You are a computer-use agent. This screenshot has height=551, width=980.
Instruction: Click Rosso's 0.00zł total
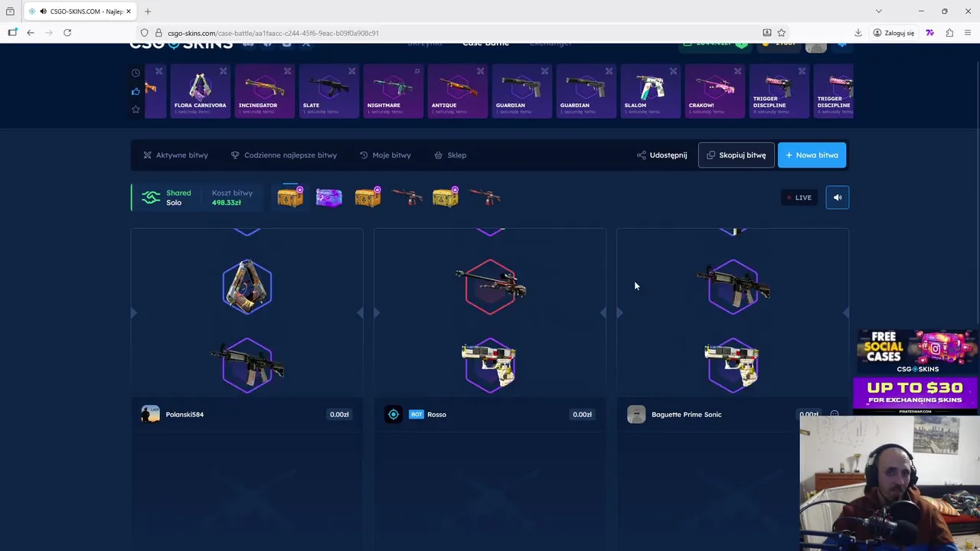coord(582,414)
